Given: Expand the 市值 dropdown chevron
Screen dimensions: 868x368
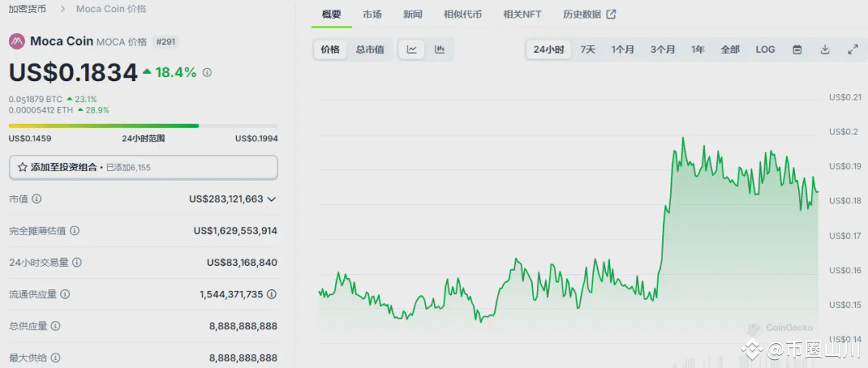Looking at the screenshot, I should click(x=272, y=199).
